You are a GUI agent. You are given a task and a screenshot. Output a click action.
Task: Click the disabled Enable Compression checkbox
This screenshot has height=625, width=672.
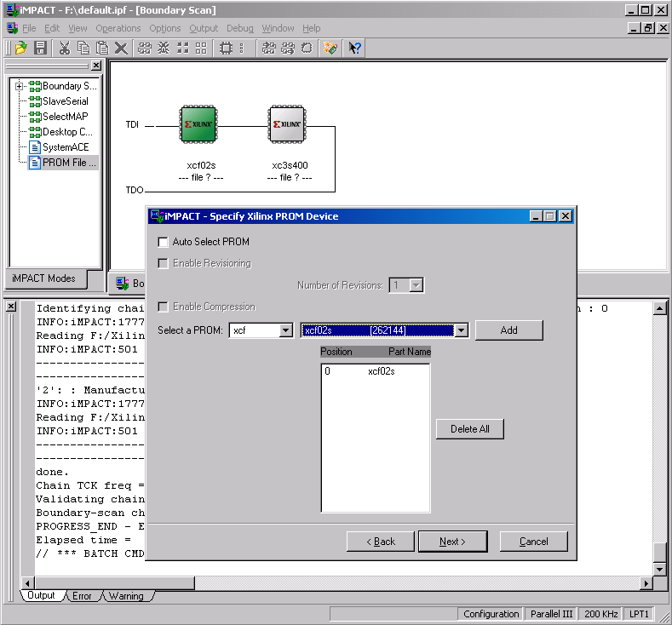tap(163, 307)
